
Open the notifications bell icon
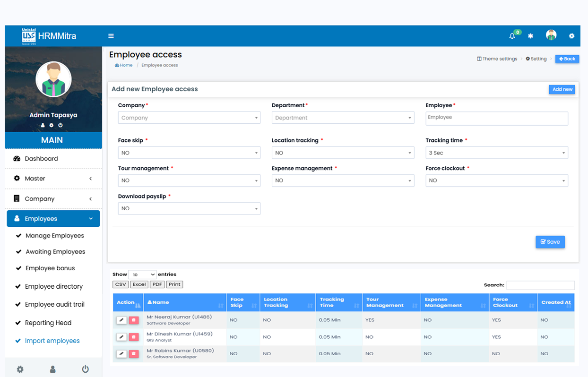coord(512,36)
